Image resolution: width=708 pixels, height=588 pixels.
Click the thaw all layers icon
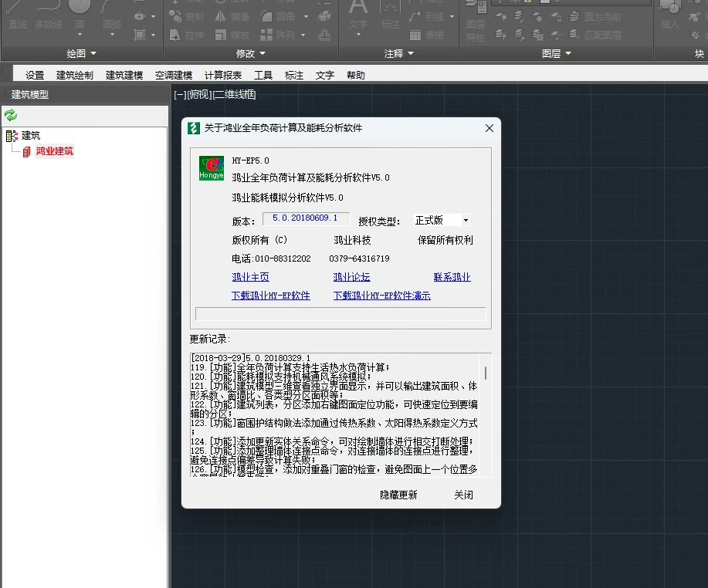[x=537, y=35]
